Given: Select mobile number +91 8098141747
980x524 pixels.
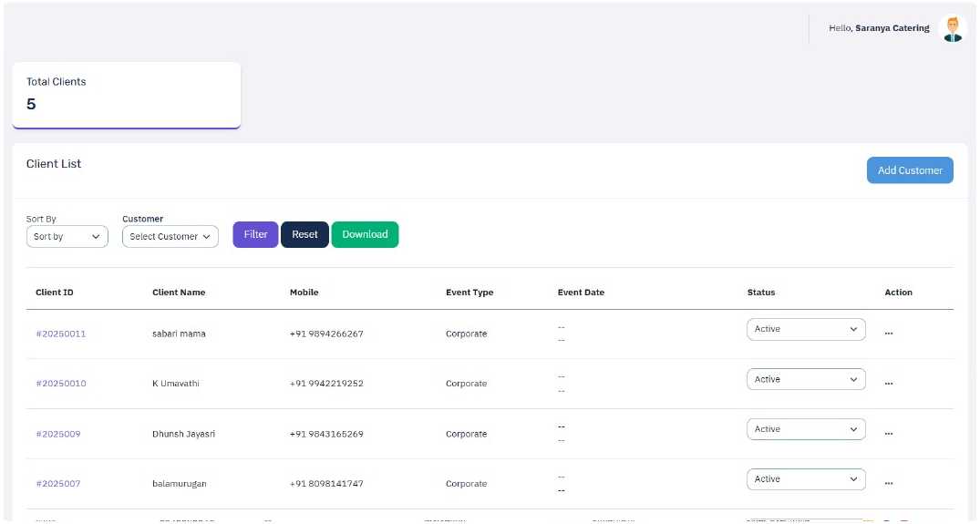Looking at the screenshot, I should point(326,483).
